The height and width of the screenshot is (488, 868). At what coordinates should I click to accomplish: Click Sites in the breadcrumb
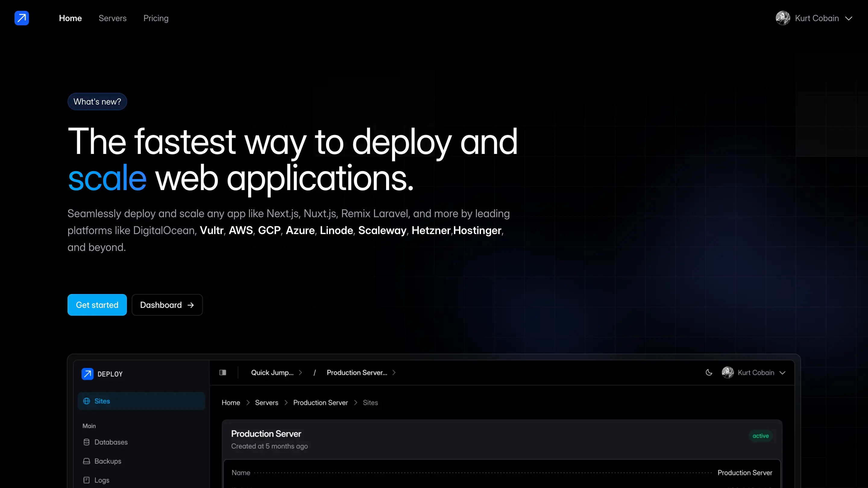[370, 403]
